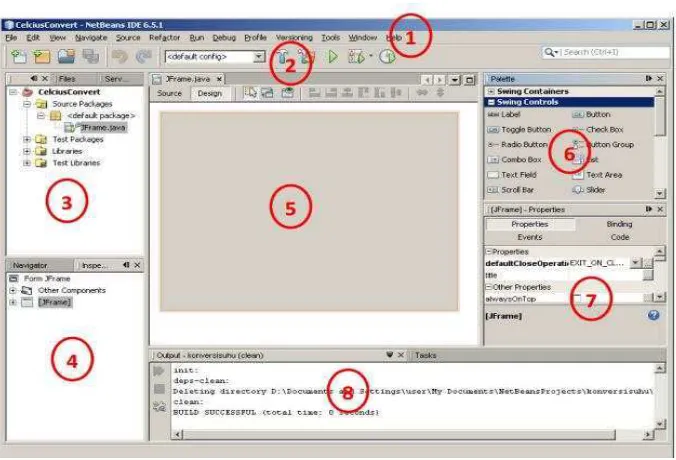The image size is (676, 460).
Task: Expand the Test Libraries folder
Action: (27, 163)
